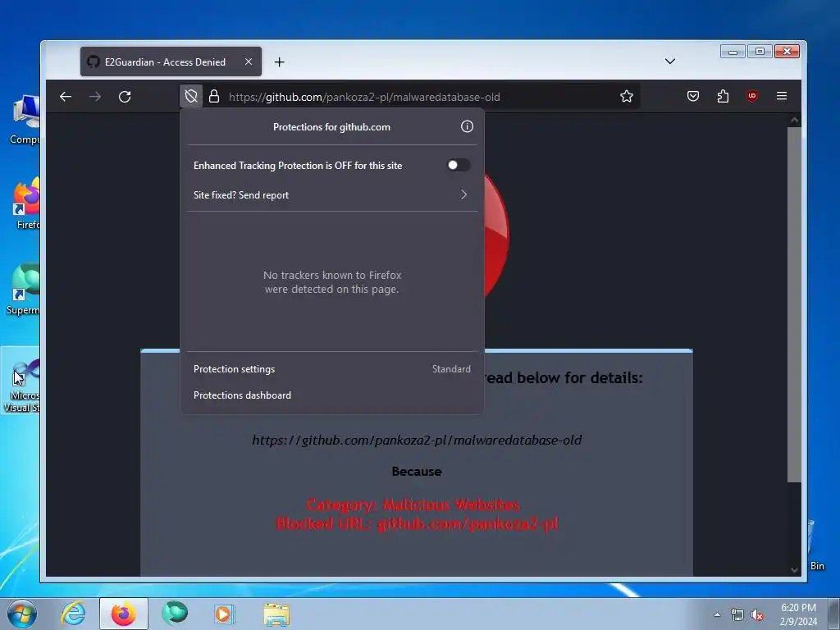Click scrollbar up arrow
840x630 pixels.
[x=794, y=120]
